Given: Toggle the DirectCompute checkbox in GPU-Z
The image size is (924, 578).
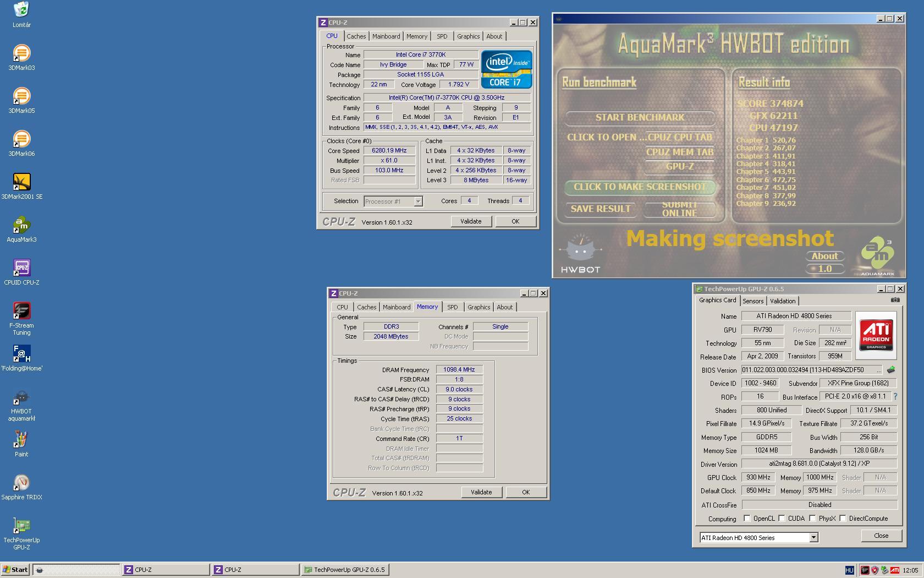Looking at the screenshot, I should [x=843, y=519].
